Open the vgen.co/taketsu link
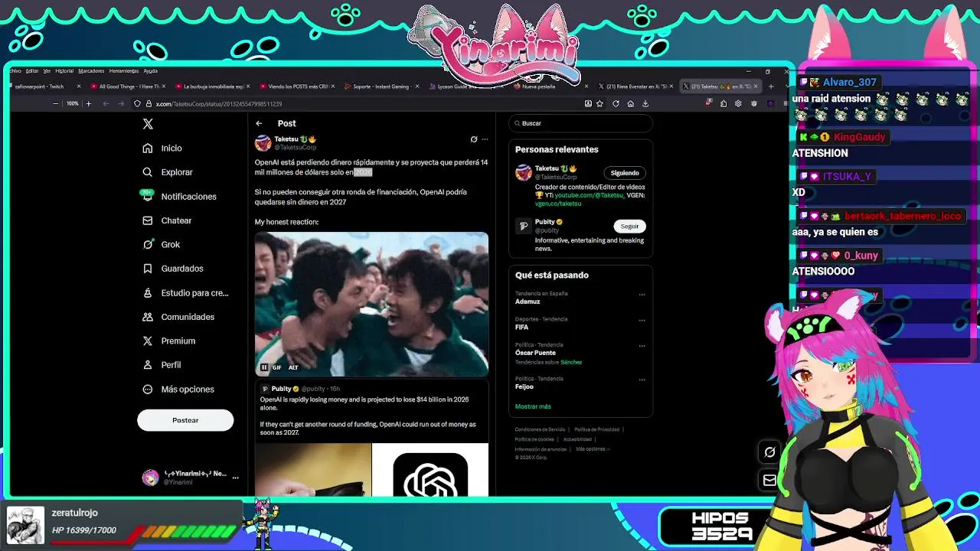The image size is (980, 551). click(558, 204)
